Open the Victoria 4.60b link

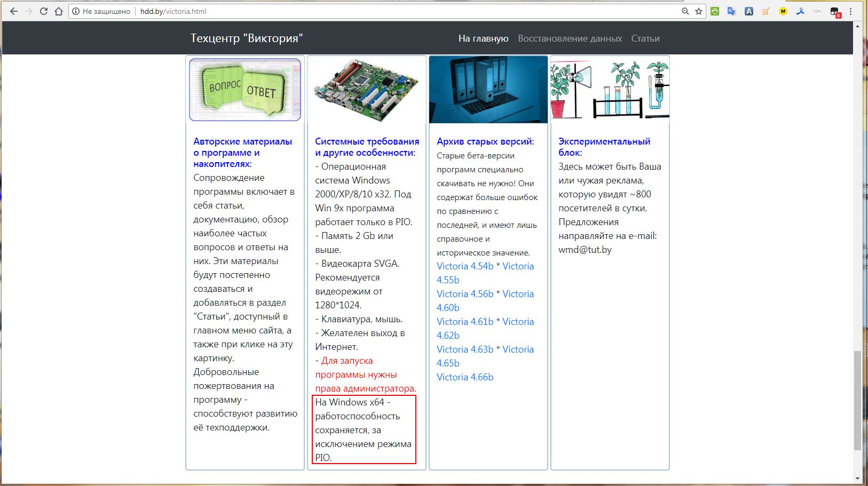pos(485,301)
